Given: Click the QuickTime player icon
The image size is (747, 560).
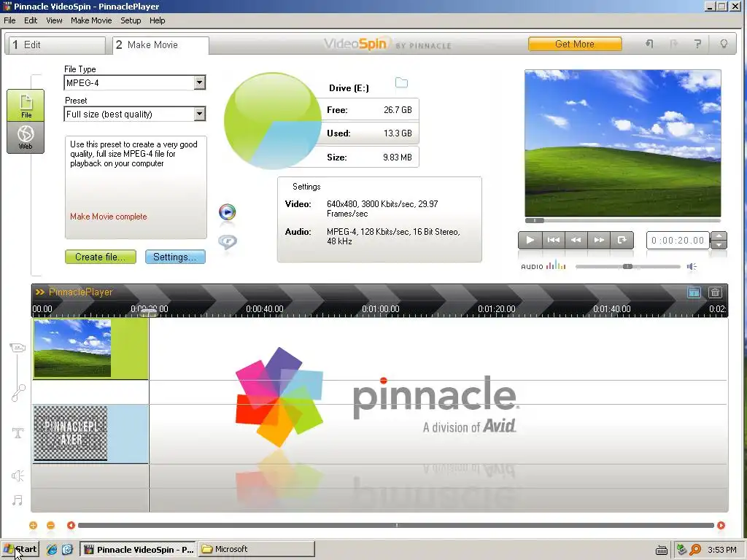Looking at the screenshot, I should coord(228,241).
